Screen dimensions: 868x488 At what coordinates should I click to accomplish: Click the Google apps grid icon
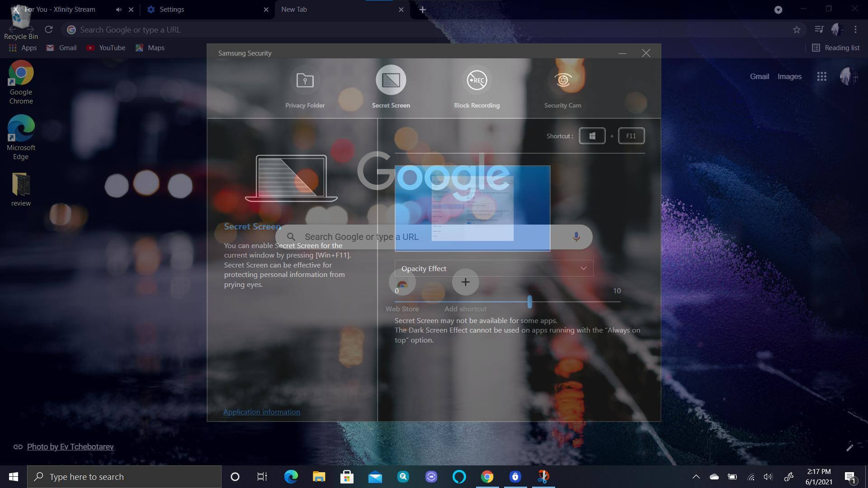(821, 77)
